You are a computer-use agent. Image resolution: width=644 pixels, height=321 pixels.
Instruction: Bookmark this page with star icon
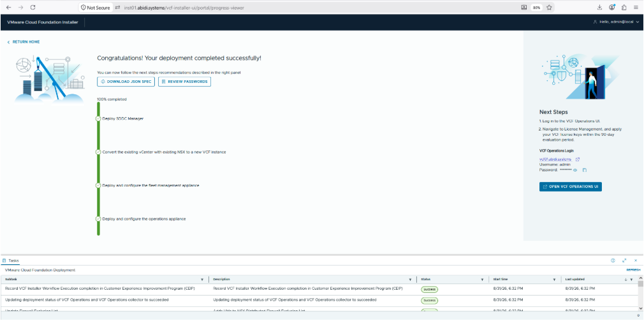(549, 8)
